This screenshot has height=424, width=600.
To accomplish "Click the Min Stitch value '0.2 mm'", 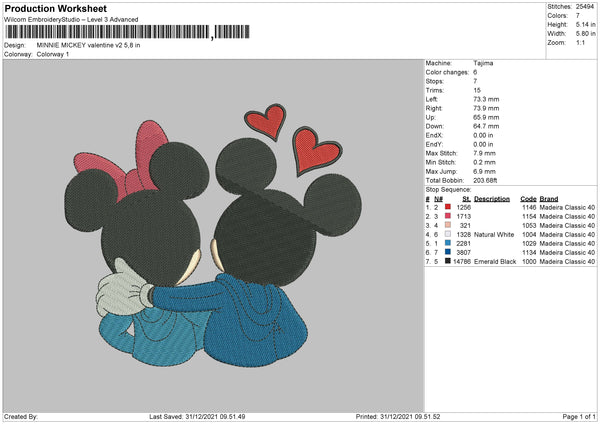I will 484,162.
